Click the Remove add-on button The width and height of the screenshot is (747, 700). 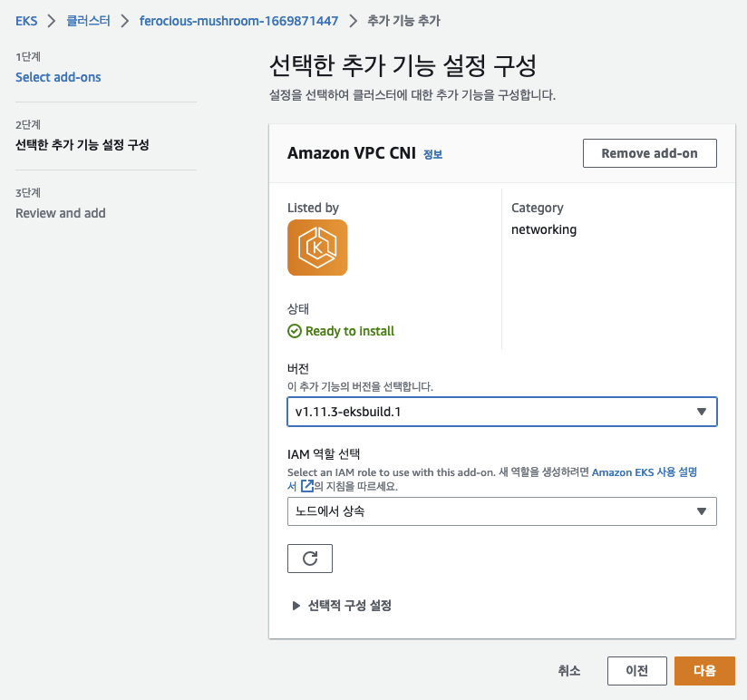click(649, 153)
